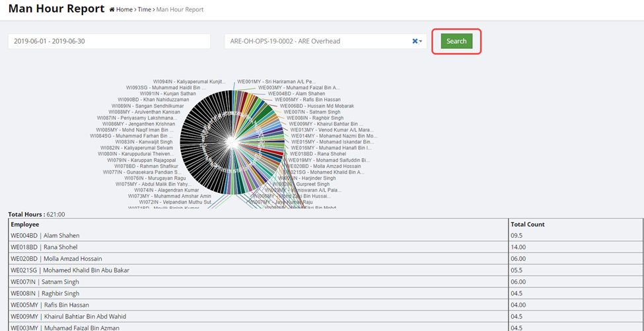Open the Time breadcrumb link
This screenshot has height=331, width=644.
pos(144,10)
